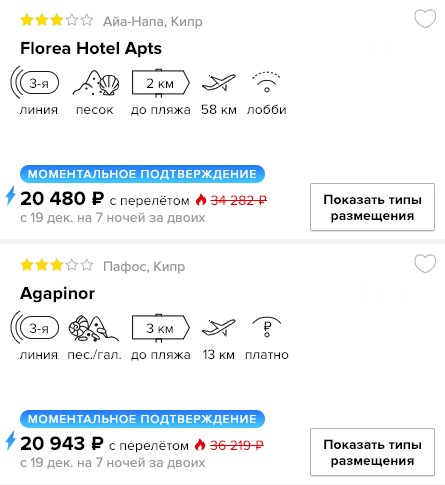Image resolution: width=445 pixels, height=485 pixels.
Task: Click the 20 943 ₽ price
Action: coord(62,444)
